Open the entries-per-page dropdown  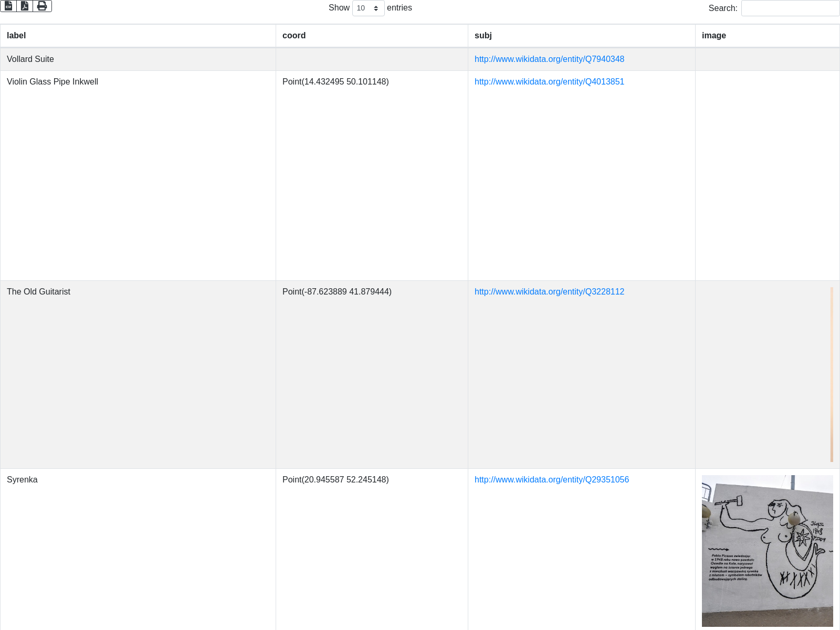[368, 8]
